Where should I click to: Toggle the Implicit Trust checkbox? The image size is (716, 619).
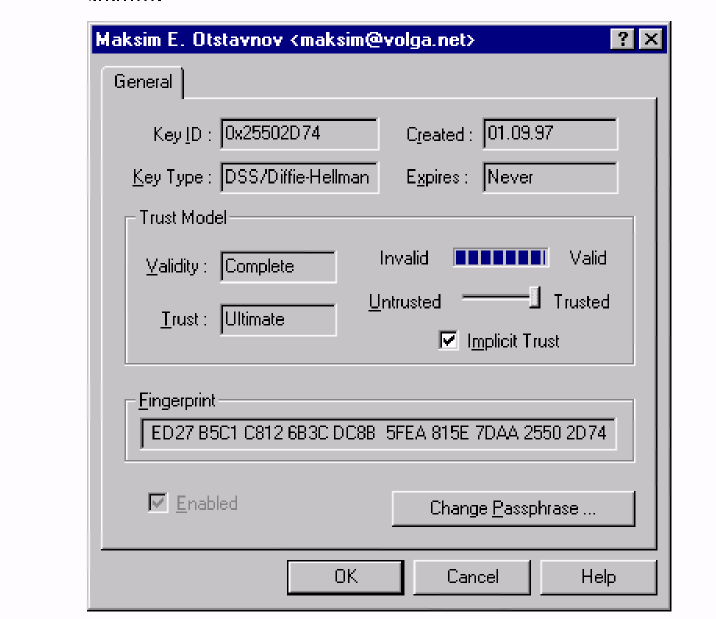pos(448,341)
